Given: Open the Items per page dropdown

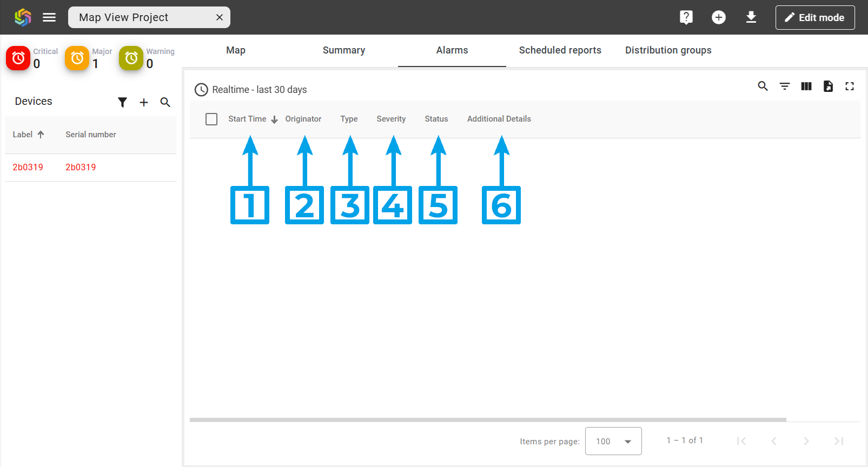Looking at the screenshot, I should pyautogui.click(x=613, y=441).
